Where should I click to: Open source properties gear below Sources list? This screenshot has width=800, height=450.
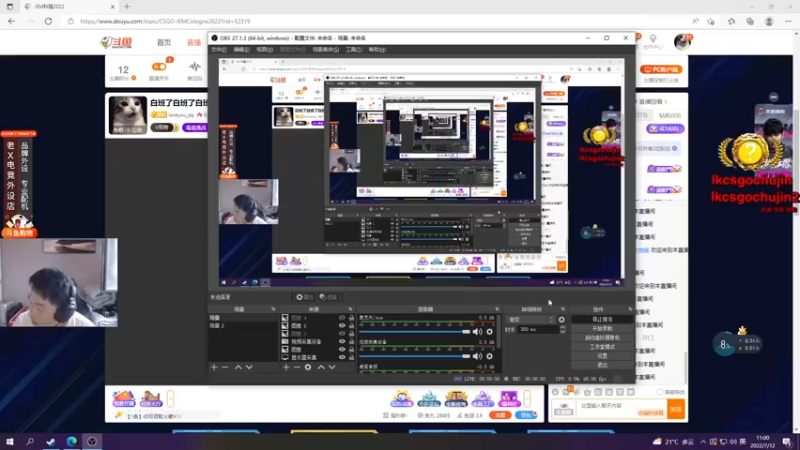pos(308,367)
